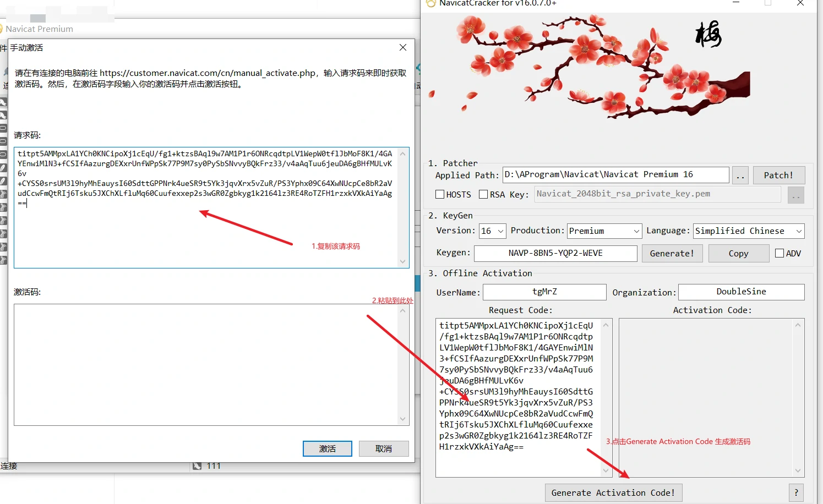Click the browse button beside Applied Path
The width and height of the screenshot is (823, 504).
(740, 176)
